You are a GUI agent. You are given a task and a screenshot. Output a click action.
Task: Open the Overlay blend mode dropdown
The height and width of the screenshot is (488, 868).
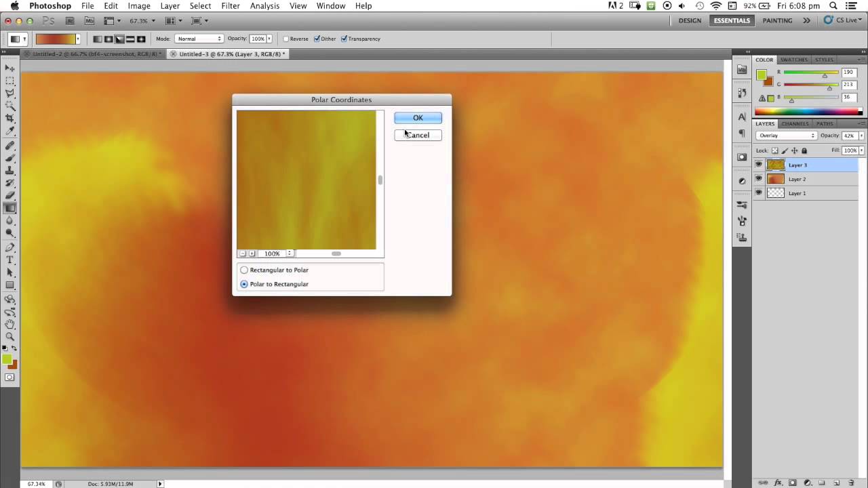786,136
